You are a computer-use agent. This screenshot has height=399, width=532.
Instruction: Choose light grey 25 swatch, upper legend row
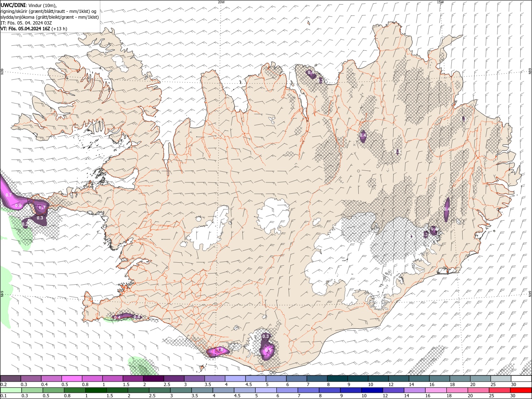click(501, 379)
